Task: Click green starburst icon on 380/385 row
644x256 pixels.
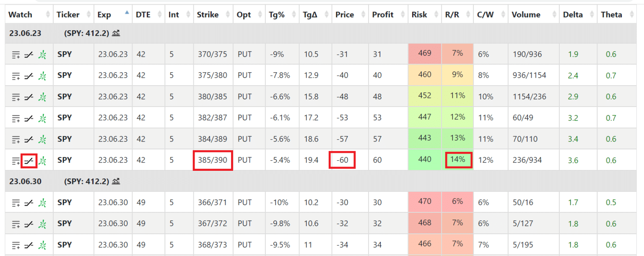Action: [42, 97]
